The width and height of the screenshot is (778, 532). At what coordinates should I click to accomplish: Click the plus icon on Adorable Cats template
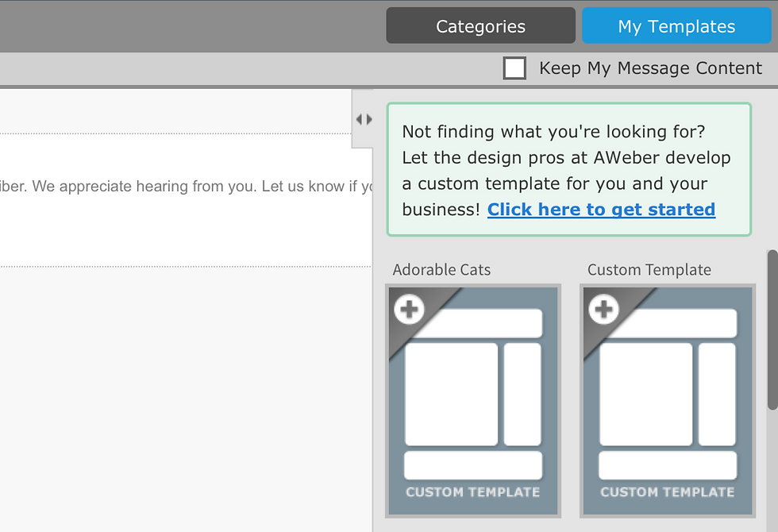tap(410, 309)
